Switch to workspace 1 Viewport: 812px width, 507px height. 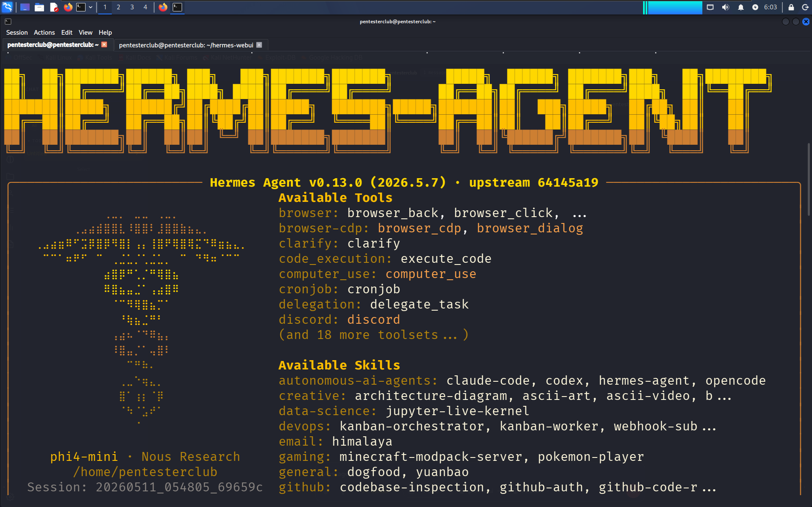click(x=105, y=7)
